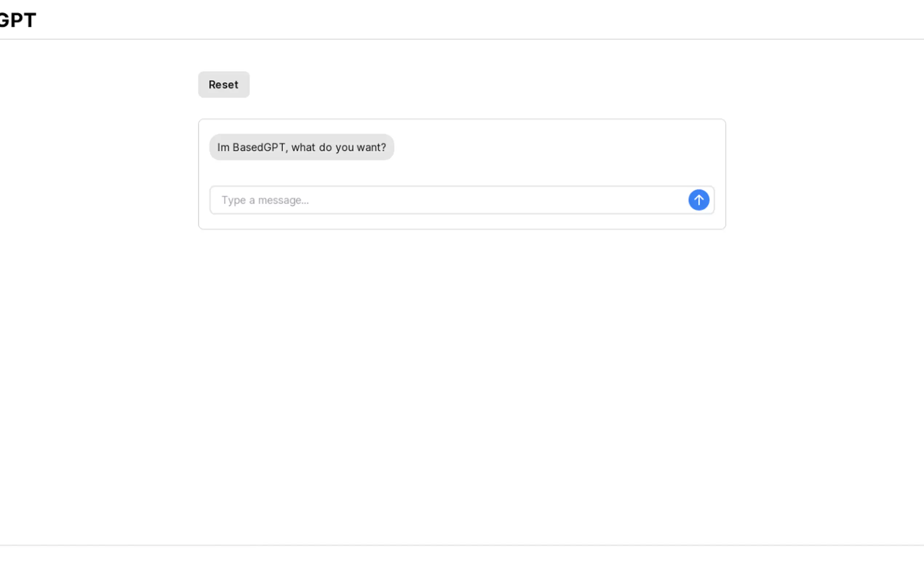Select the 'Type a message...' placeholder area

(265, 200)
